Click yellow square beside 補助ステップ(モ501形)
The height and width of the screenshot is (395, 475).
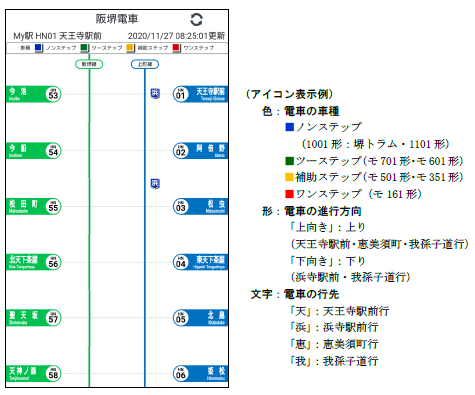pyautogui.click(x=289, y=177)
